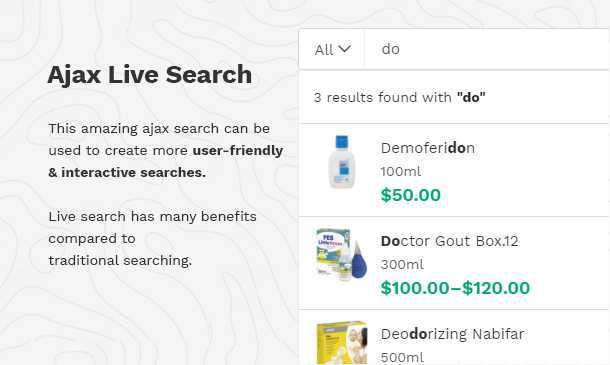
Task: Click the "Live search has many benefits" paragraph
Action: click(152, 238)
